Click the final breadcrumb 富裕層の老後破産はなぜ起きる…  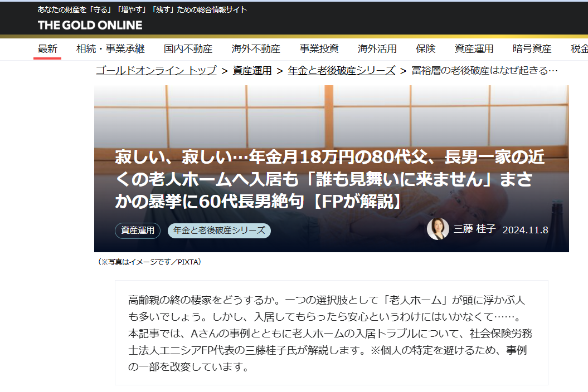[x=484, y=71]
